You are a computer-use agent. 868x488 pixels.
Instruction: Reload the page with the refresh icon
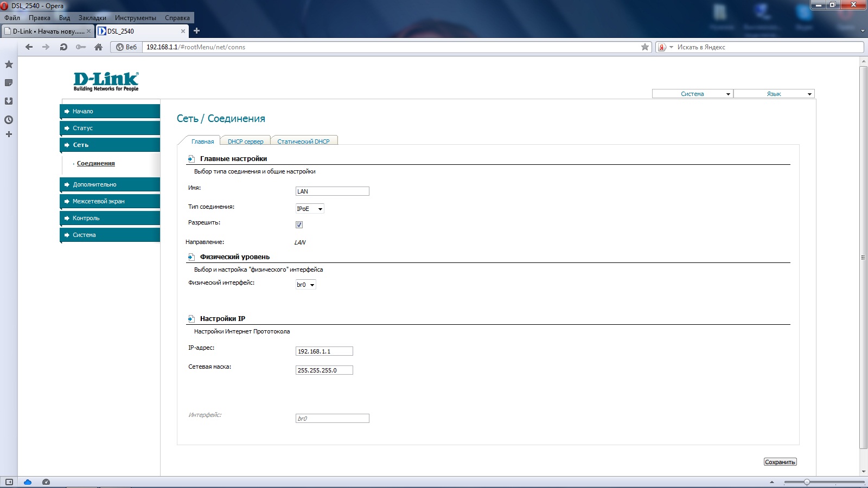[63, 47]
